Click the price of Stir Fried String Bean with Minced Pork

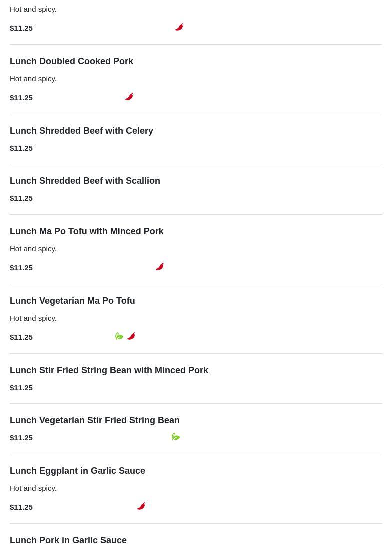pos(21,388)
